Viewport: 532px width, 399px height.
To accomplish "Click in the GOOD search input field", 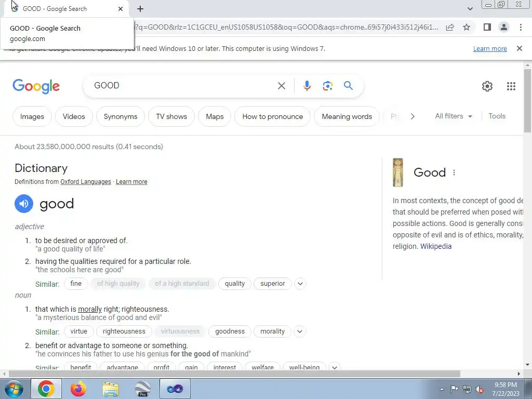I will click(183, 86).
